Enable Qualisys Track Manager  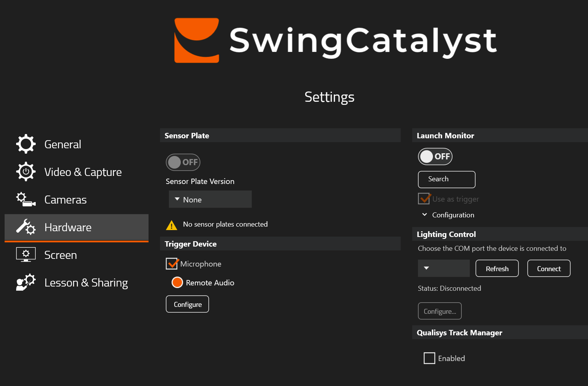429,358
